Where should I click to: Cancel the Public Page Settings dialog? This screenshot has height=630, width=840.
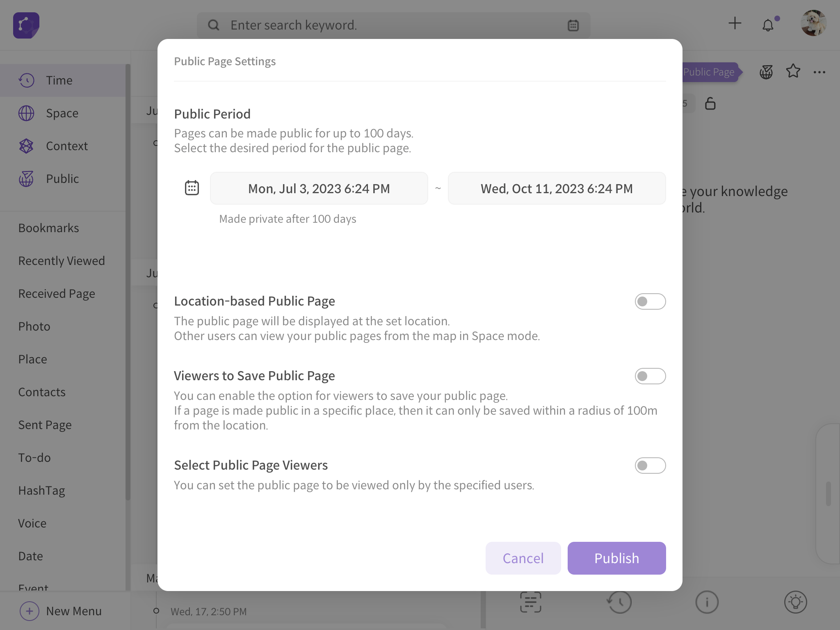[x=523, y=558]
